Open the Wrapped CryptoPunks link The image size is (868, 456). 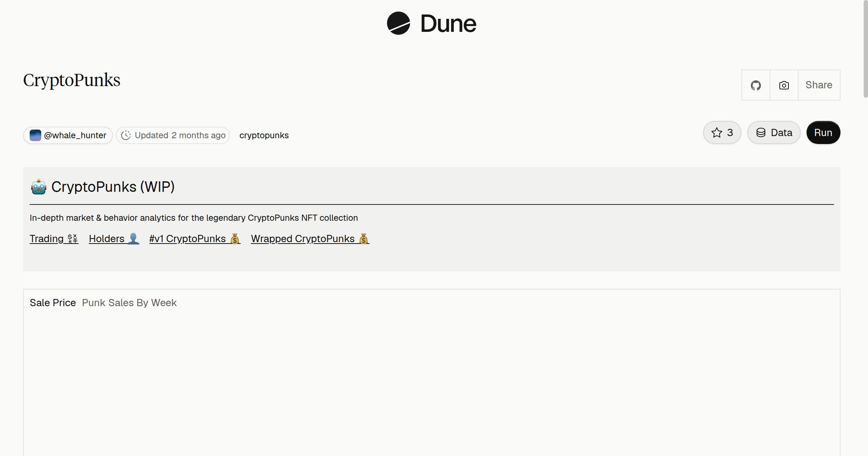(310, 239)
